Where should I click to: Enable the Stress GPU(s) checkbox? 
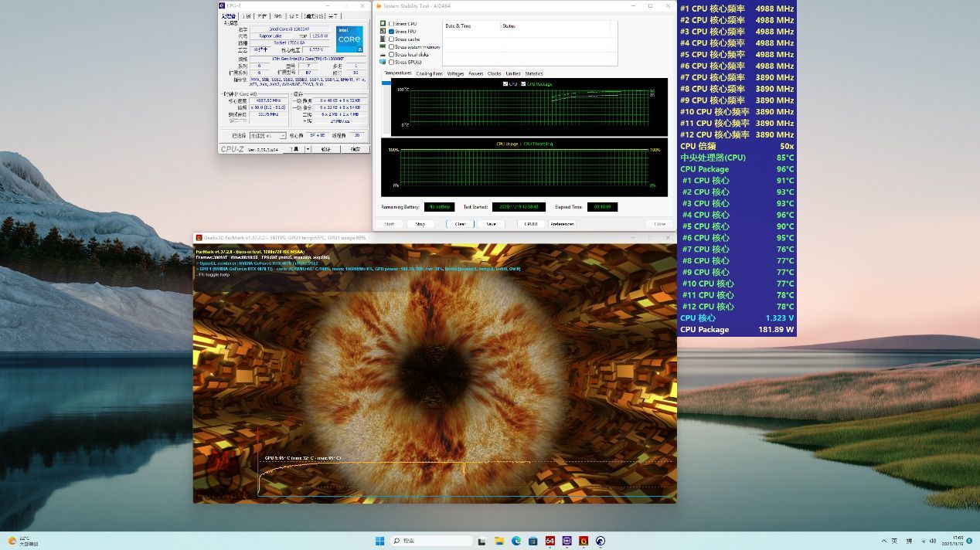click(x=392, y=63)
